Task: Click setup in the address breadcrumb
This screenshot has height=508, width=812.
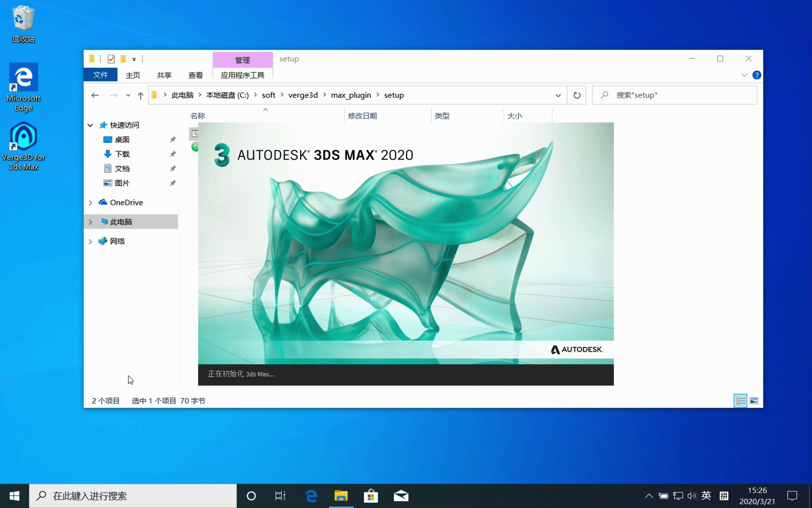Action: click(394, 95)
